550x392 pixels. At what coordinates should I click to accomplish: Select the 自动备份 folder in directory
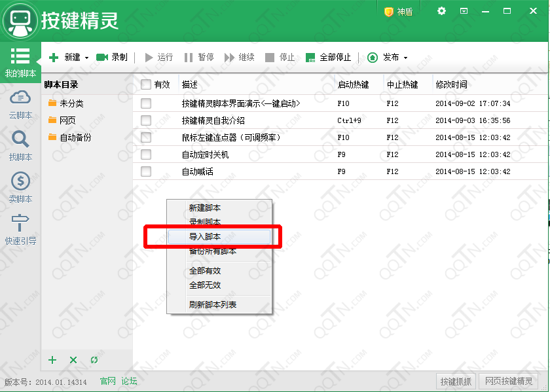point(75,137)
